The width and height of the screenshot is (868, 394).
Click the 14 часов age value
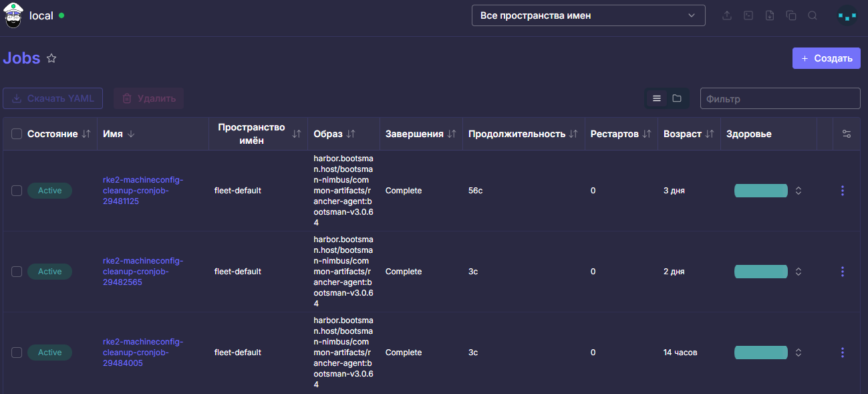click(680, 353)
